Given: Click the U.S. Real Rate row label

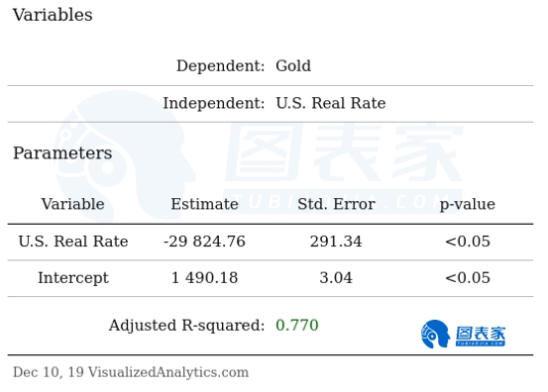Looking at the screenshot, I should 73,242.
